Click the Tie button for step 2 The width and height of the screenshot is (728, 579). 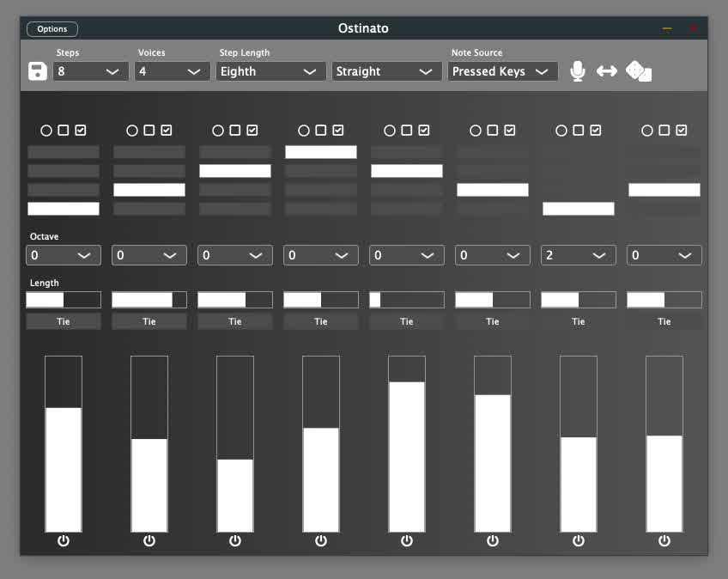click(x=149, y=321)
